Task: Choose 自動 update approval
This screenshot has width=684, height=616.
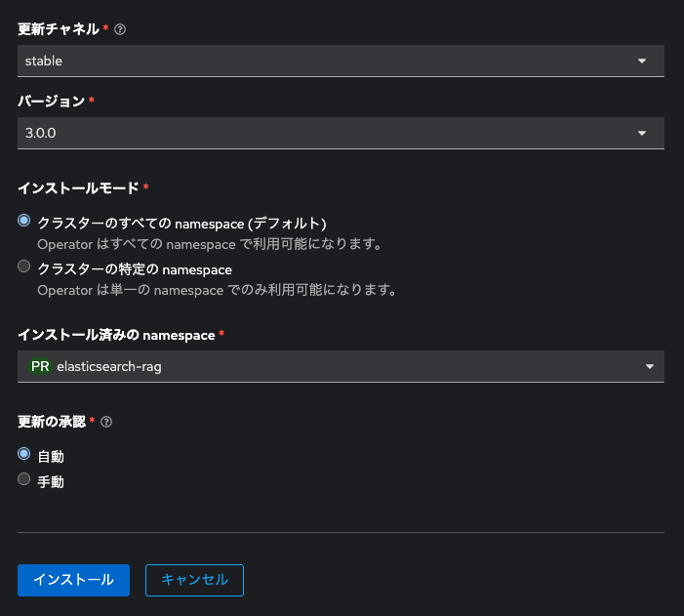Action: tap(24, 454)
